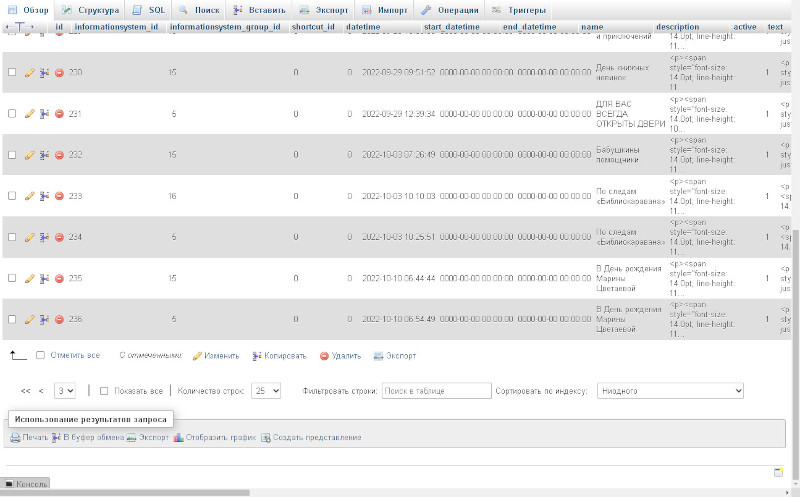Select checkbox for row 231
Screen dimensions: 800x497
pyautogui.click(x=12, y=114)
